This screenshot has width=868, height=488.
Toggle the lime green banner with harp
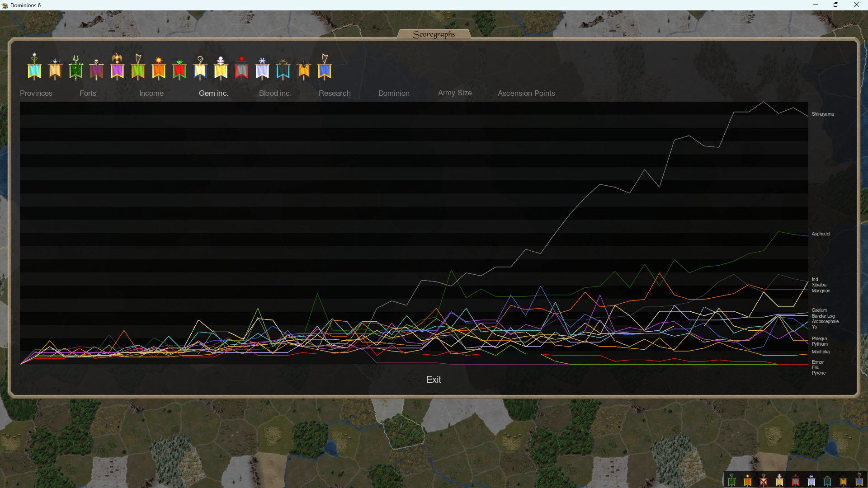pos(138,67)
